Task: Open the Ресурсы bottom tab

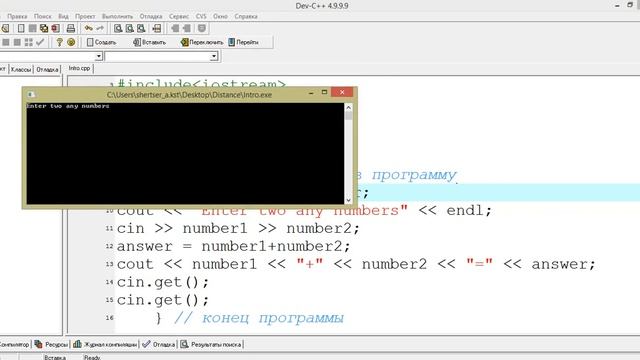Action: point(51,344)
